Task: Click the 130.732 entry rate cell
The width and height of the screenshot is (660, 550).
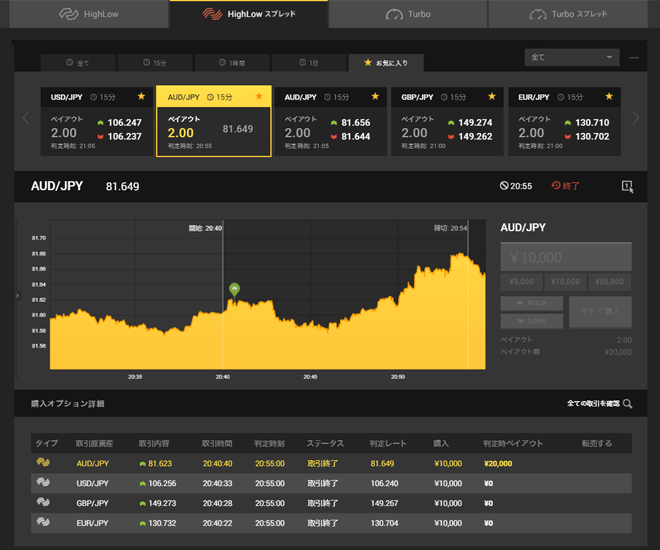Action: 158,523
